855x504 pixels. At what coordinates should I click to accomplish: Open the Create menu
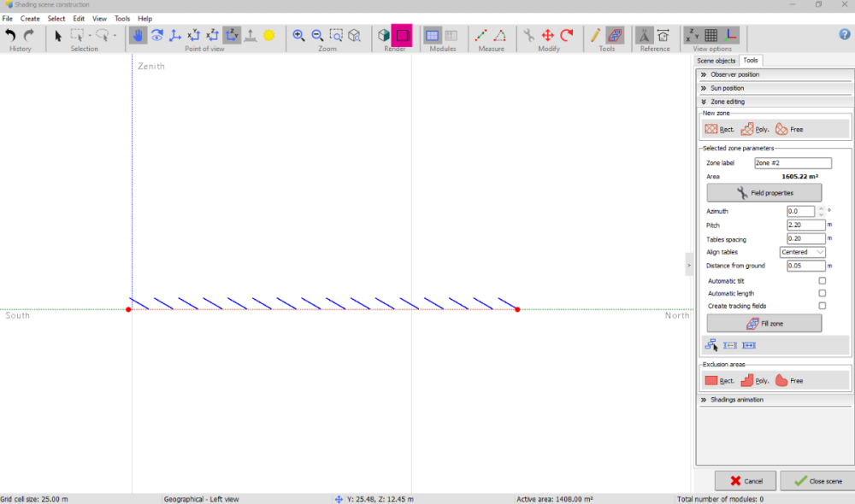point(30,18)
